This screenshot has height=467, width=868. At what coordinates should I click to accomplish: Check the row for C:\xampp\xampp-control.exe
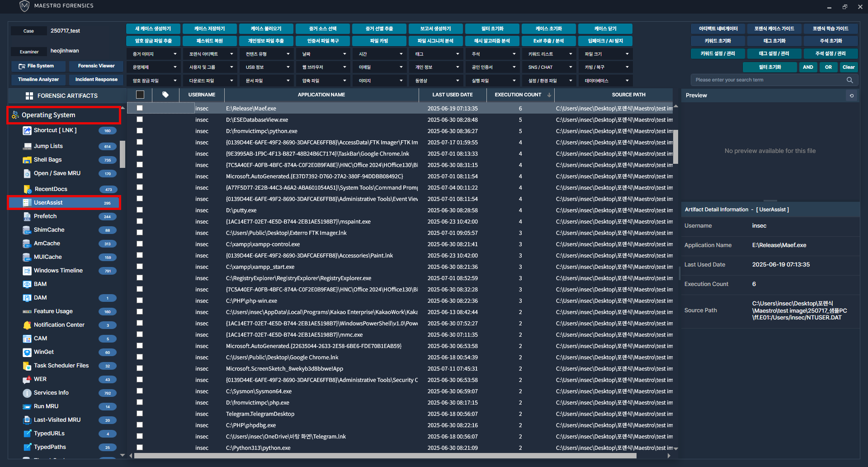(x=140, y=244)
